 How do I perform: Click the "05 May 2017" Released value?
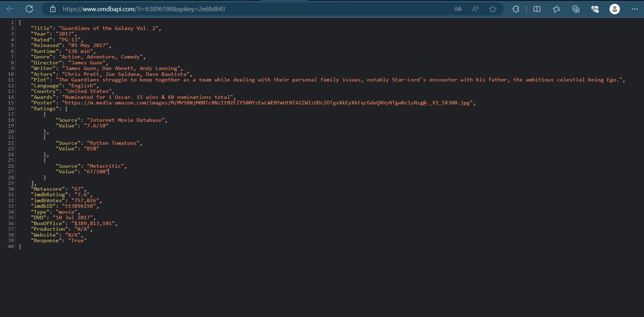[x=89, y=45]
